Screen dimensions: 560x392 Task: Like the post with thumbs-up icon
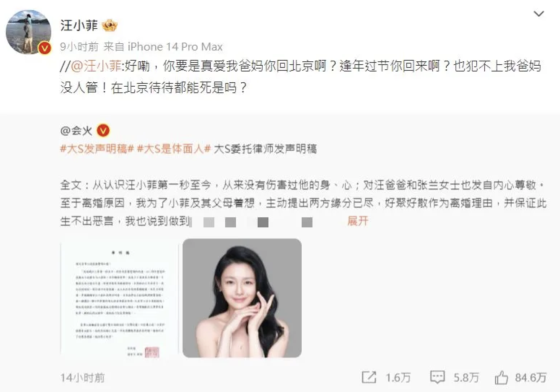[x=502, y=378]
